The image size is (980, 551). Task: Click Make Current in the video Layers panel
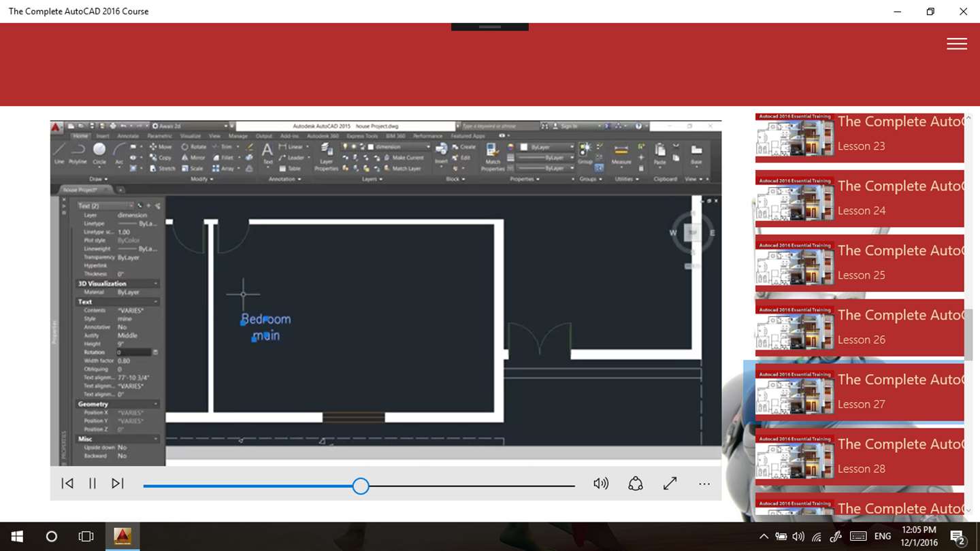[x=403, y=158]
